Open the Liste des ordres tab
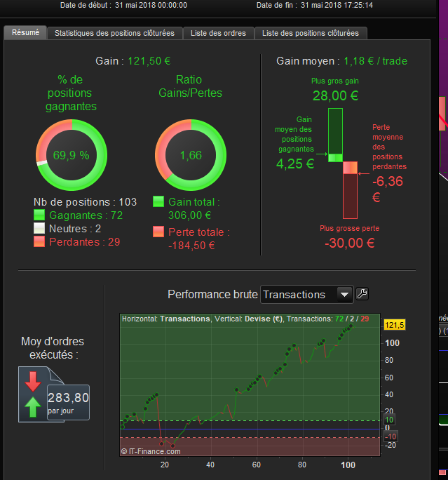Image resolution: width=448 pixels, height=480 pixels. [x=218, y=33]
